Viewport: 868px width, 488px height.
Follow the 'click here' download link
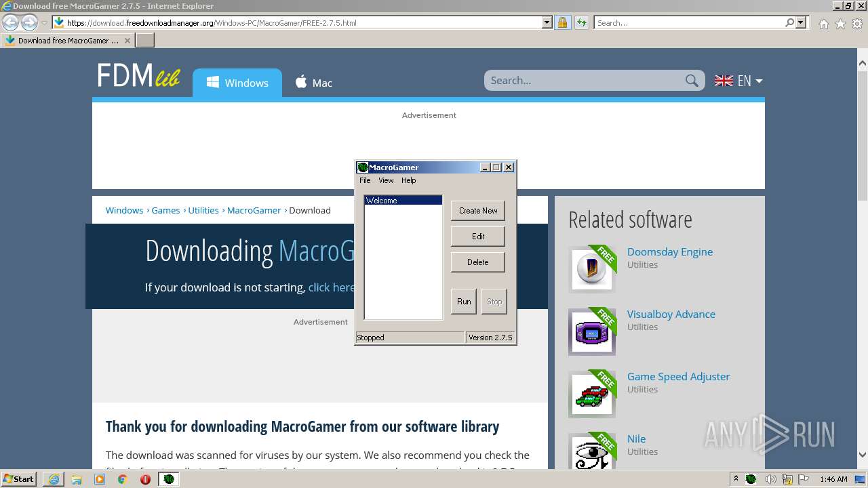click(x=331, y=287)
